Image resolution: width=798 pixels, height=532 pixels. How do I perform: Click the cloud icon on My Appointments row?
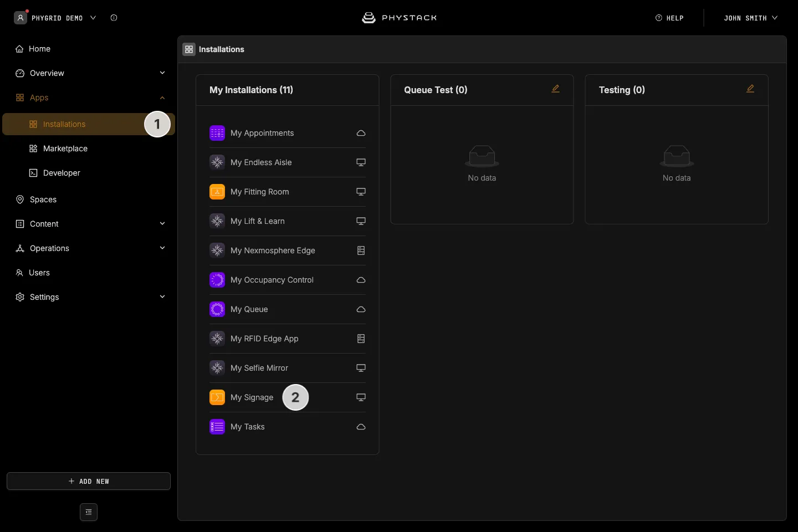[361, 133]
